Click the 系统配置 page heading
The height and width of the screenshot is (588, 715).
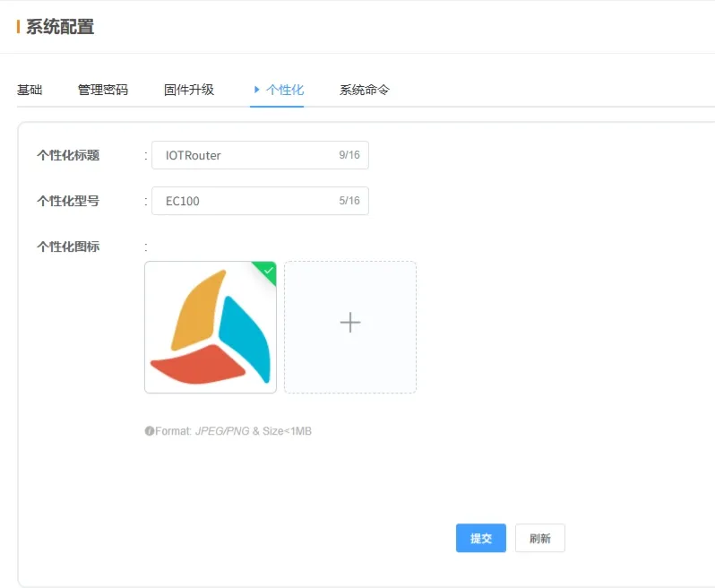[x=59, y=27]
